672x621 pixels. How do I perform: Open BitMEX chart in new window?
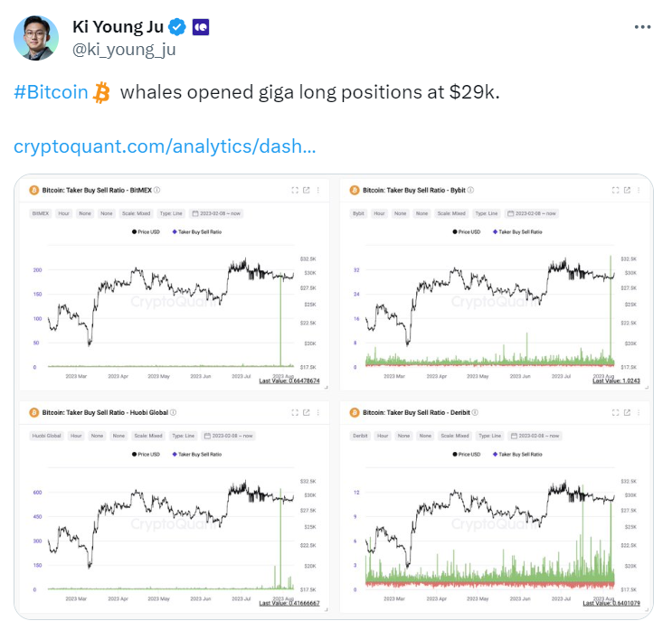click(307, 190)
